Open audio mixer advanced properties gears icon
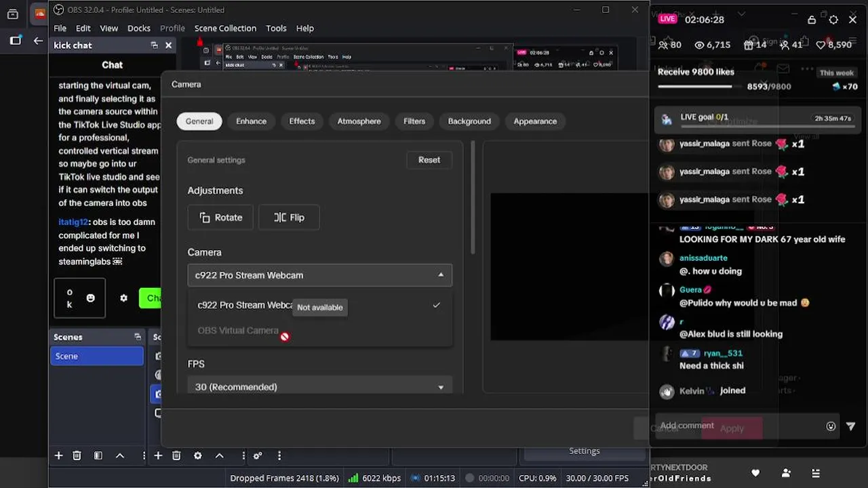This screenshot has width=868, height=488. pos(258,455)
